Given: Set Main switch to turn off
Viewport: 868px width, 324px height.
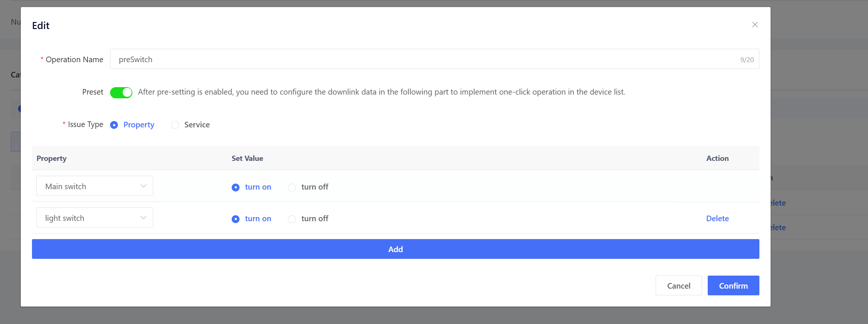Looking at the screenshot, I should pos(292,187).
